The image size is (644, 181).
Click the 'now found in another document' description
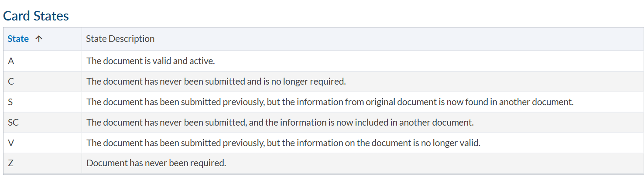point(329,102)
